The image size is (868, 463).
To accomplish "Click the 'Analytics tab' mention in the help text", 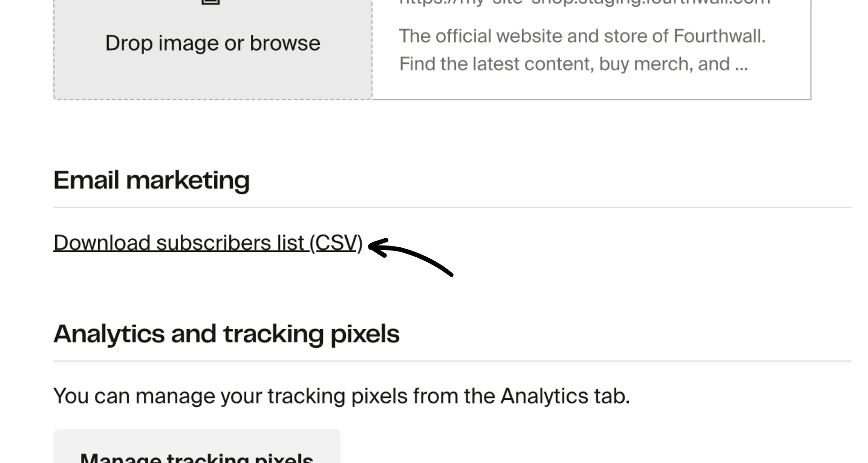I will tap(565, 395).
